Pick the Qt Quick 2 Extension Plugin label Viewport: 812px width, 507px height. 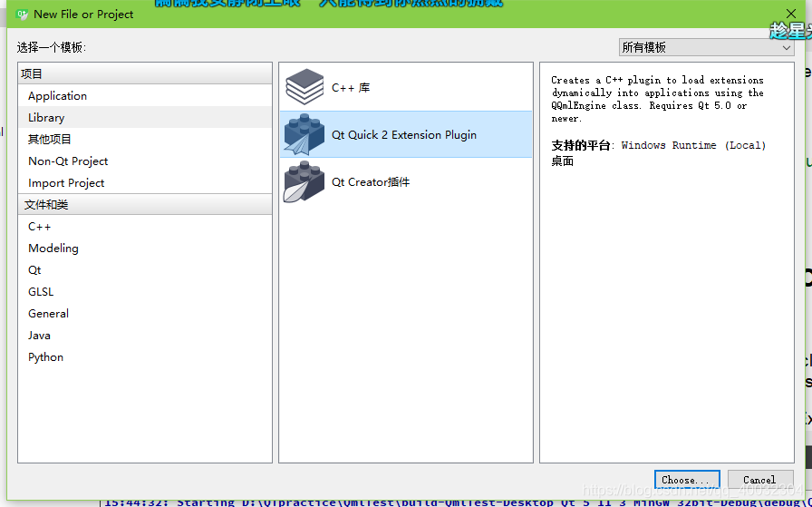pyautogui.click(x=404, y=135)
